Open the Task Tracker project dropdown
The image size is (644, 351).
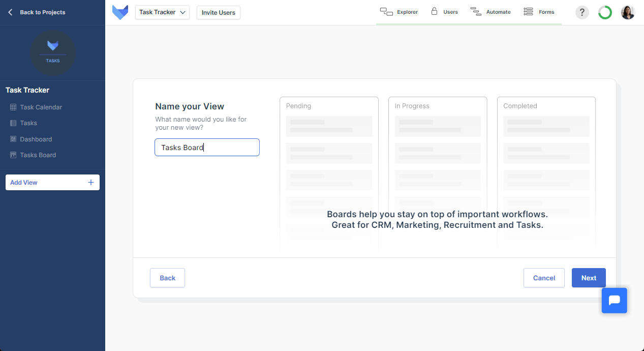pyautogui.click(x=162, y=12)
